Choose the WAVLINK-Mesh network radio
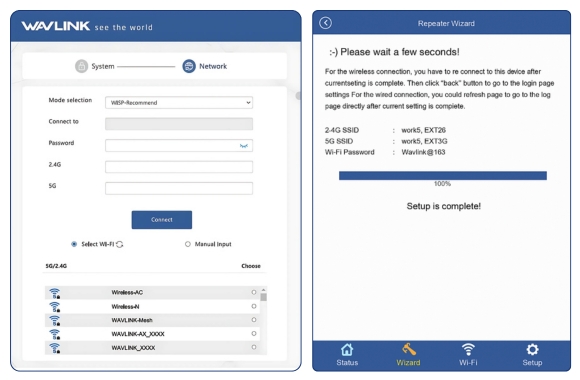The height and width of the screenshot is (380, 580). pyautogui.click(x=254, y=320)
